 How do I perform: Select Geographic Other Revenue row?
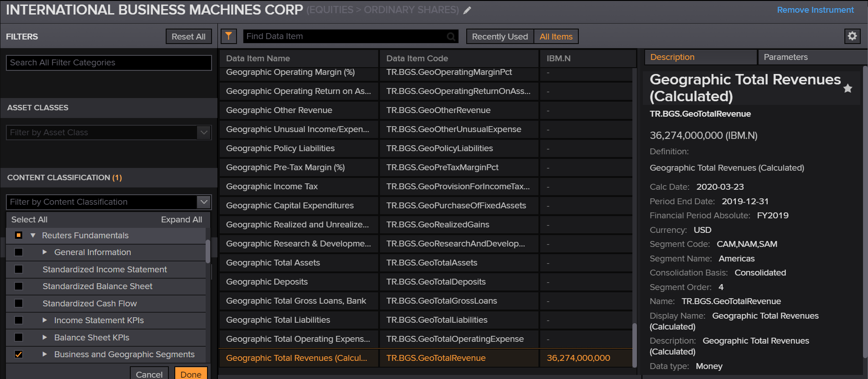[426, 110]
